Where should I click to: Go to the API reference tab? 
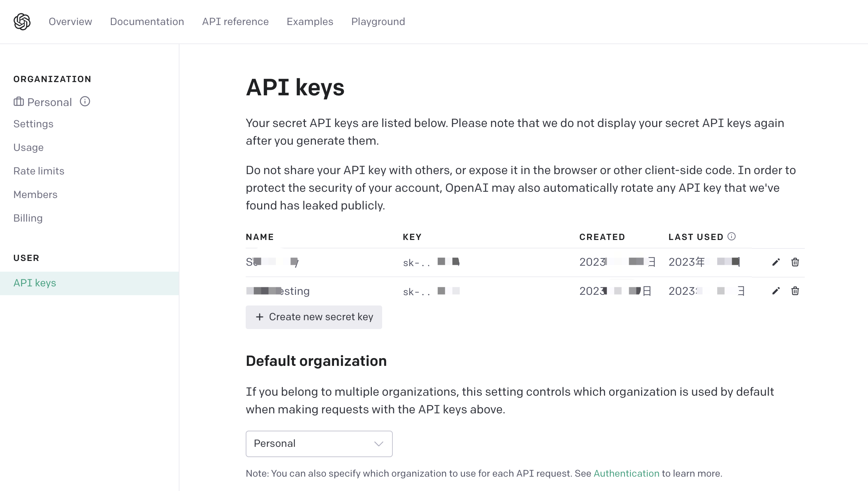pyautogui.click(x=235, y=22)
